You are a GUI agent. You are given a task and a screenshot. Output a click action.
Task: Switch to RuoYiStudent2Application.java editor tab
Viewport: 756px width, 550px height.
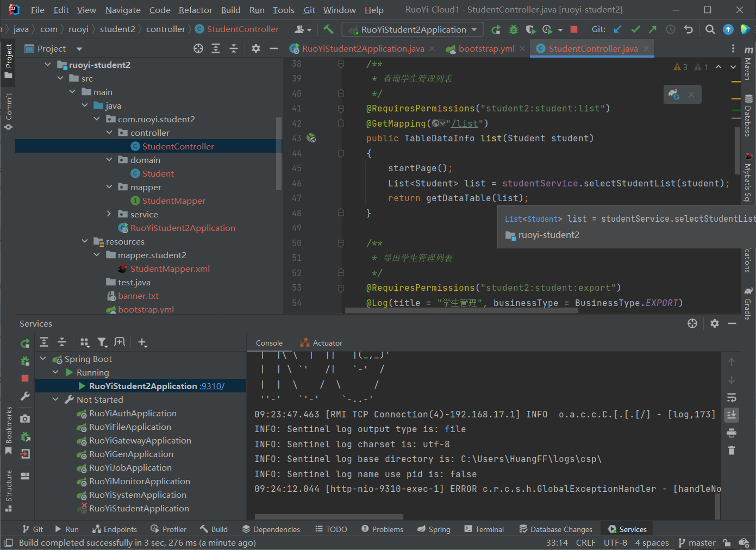(363, 49)
